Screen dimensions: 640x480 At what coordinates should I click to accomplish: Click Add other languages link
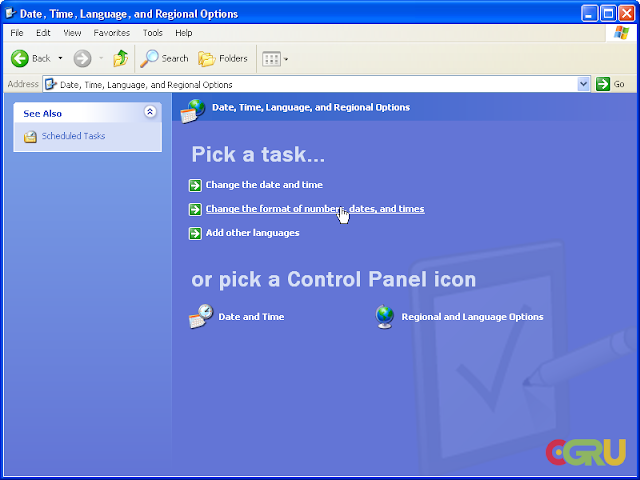click(252, 233)
